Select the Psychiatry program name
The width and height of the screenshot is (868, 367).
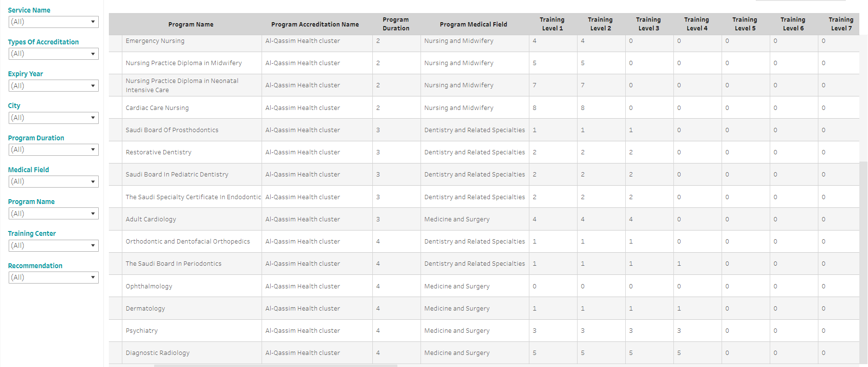(x=142, y=331)
